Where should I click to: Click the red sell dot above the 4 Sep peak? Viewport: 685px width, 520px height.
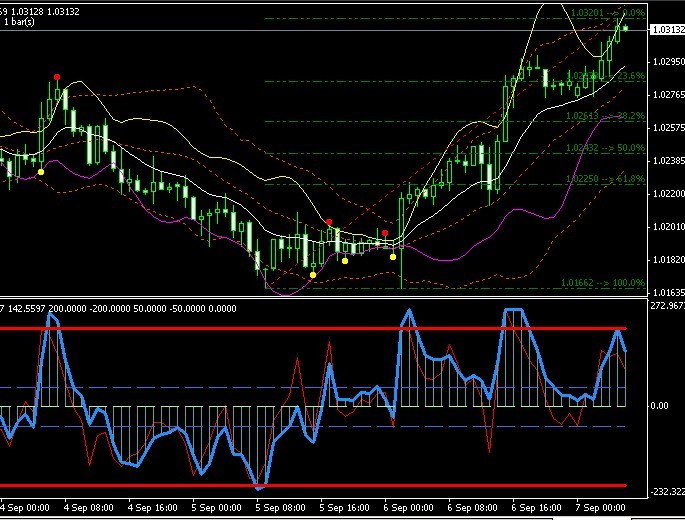pyautogui.click(x=57, y=77)
